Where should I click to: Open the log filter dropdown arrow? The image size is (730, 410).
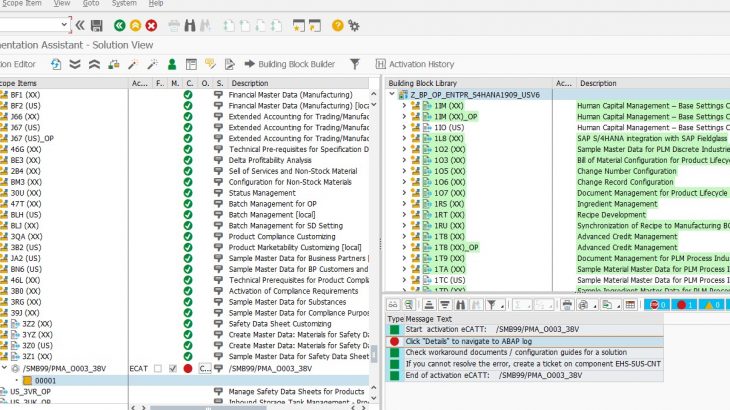click(502, 306)
